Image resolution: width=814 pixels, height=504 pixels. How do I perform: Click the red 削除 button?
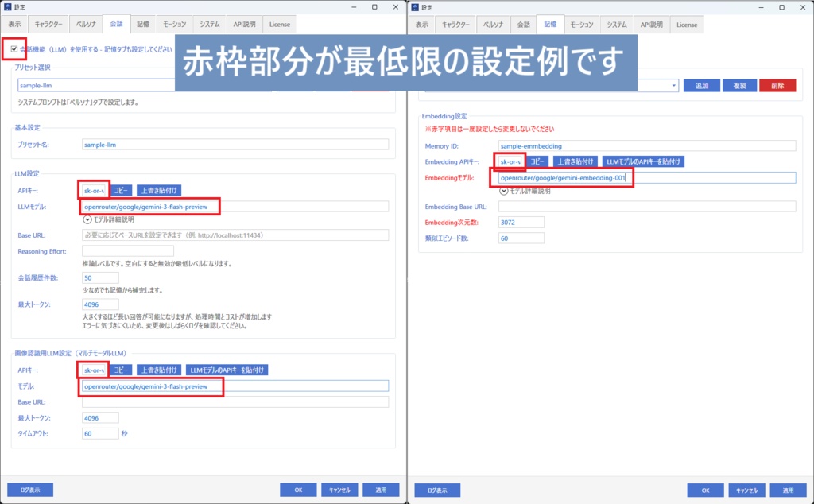pos(777,86)
